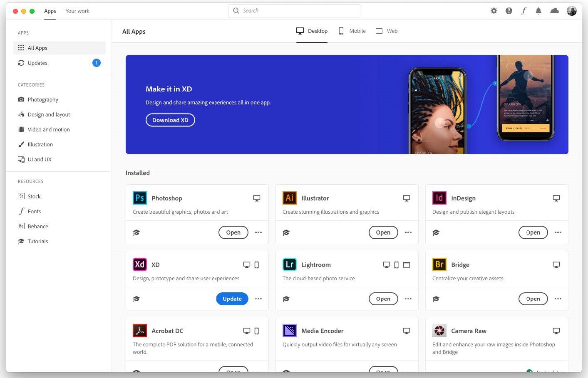Click the Media Encoder app icon
Screen dimensions: 588x378
[x=290, y=331]
